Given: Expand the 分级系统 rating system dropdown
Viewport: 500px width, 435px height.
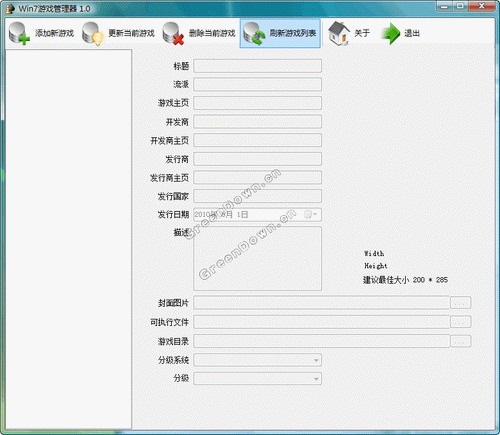Looking at the screenshot, I should point(316,360).
